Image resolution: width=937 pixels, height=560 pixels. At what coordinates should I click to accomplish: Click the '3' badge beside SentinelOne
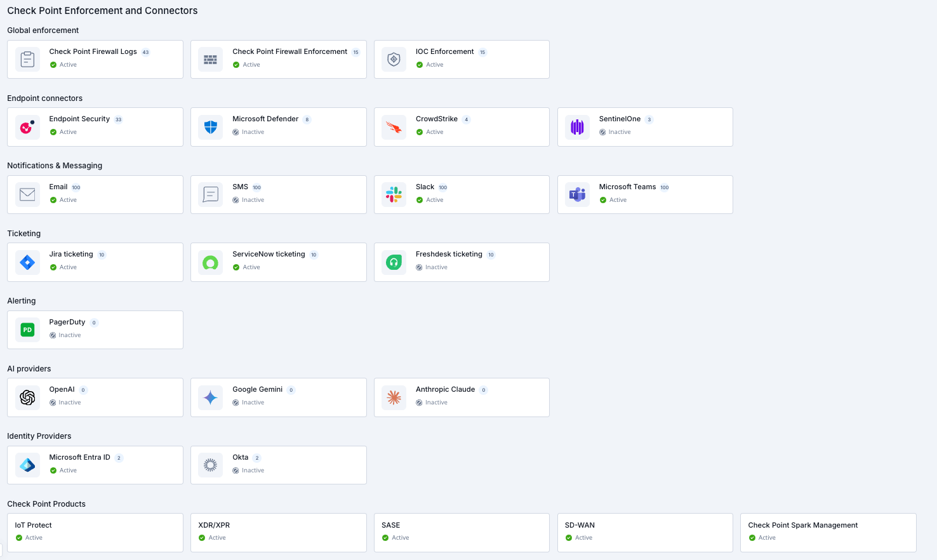649,119
